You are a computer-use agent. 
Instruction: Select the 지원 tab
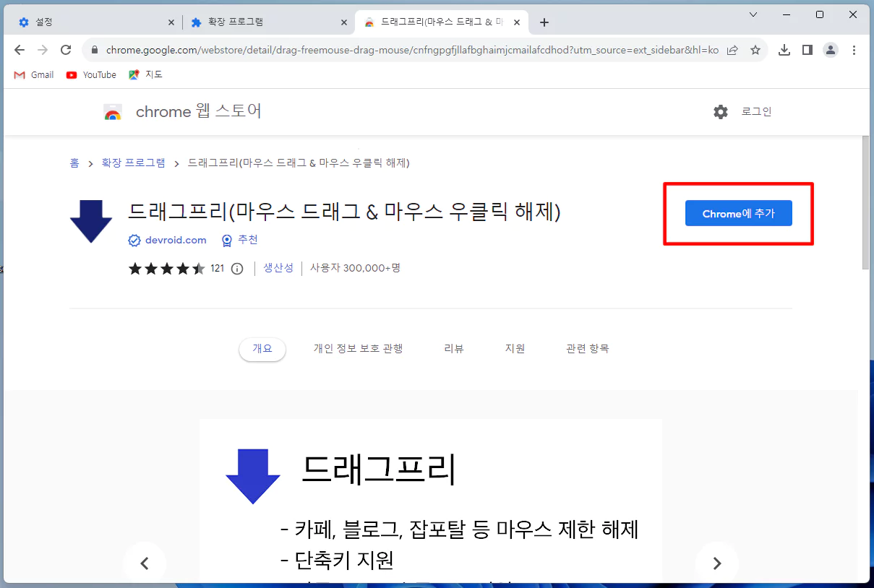(x=515, y=349)
